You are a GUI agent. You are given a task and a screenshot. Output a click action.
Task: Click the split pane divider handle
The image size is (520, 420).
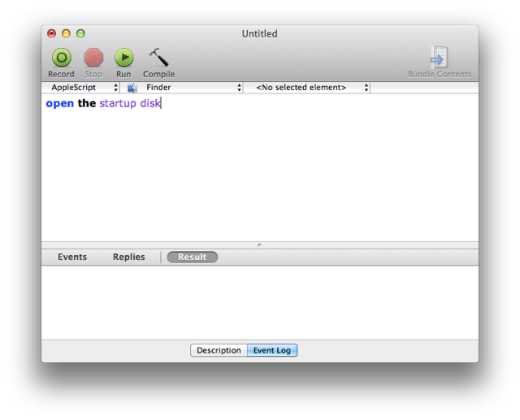pyautogui.click(x=259, y=245)
